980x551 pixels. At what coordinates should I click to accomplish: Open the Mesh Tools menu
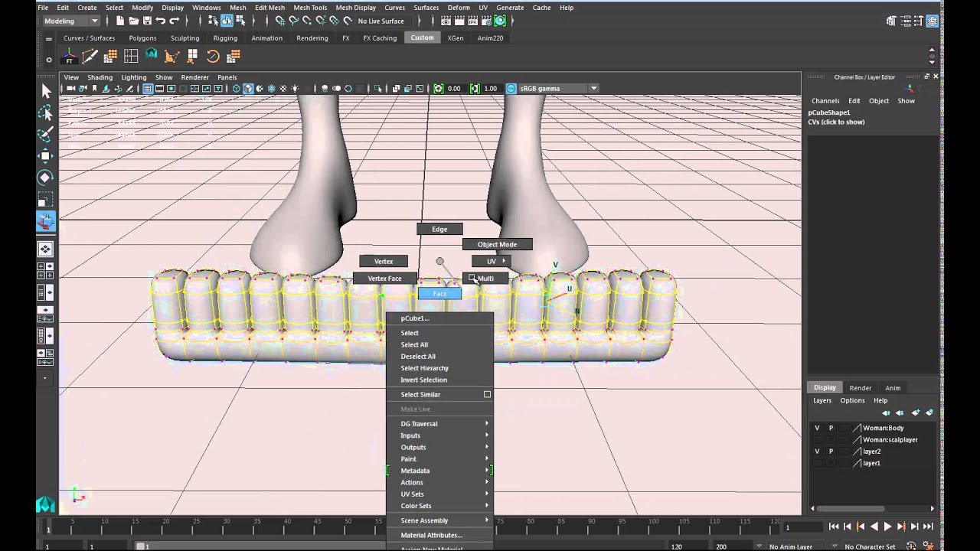(310, 8)
